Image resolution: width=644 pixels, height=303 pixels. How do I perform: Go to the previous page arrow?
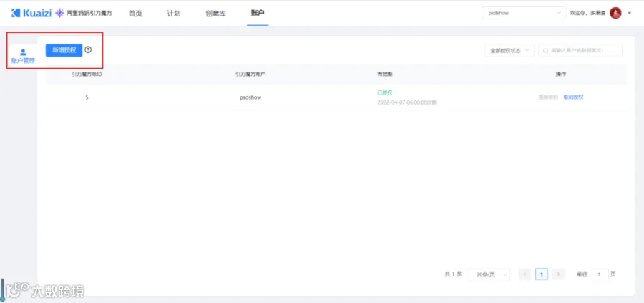pos(525,274)
